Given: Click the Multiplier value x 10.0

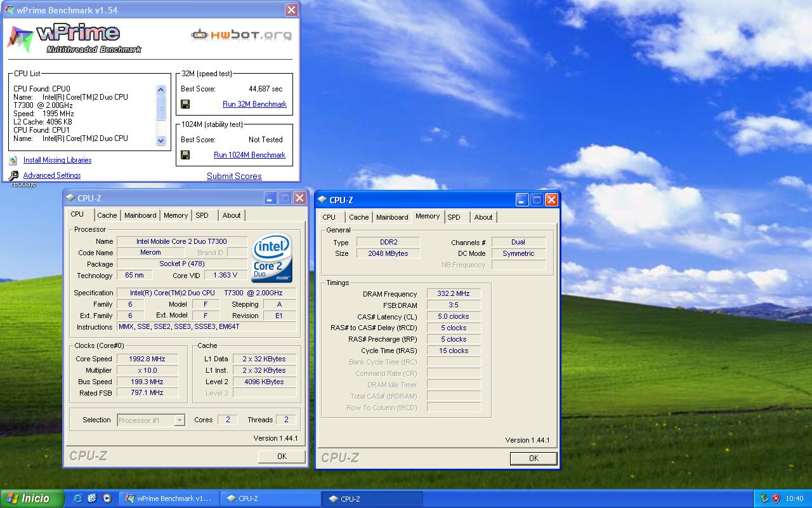Looking at the screenshot, I should [x=147, y=370].
